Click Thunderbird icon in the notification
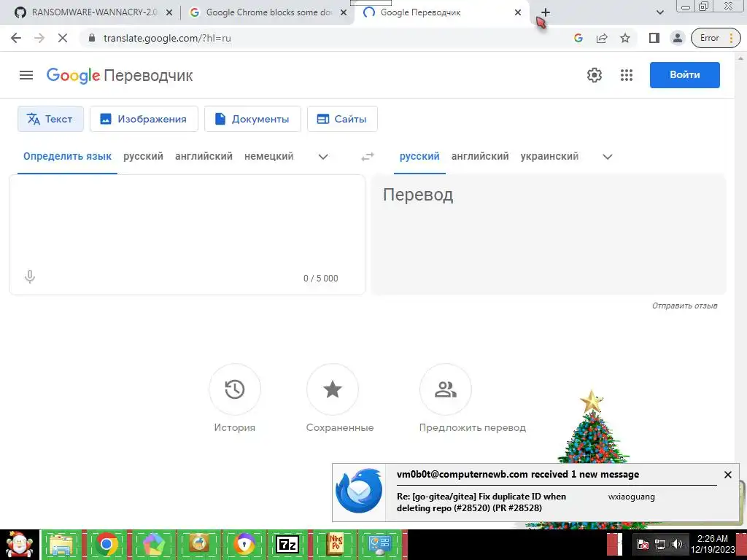 pyautogui.click(x=359, y=491)
